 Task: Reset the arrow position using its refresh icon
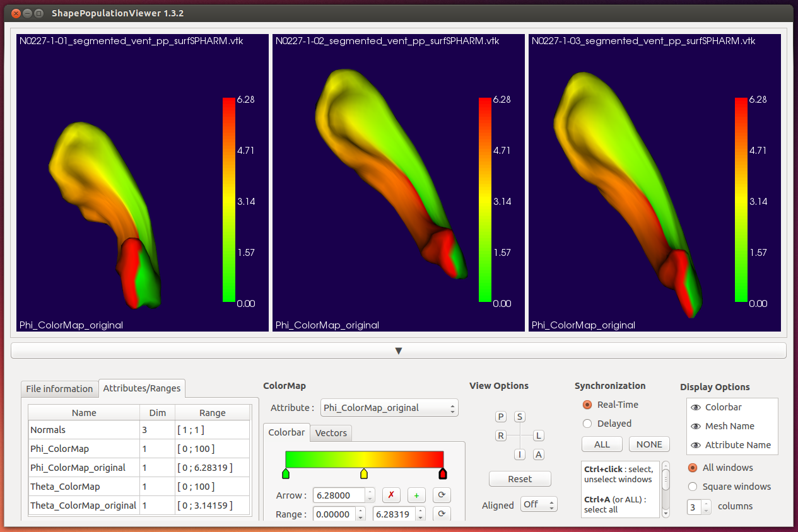pyautogui.click(x=442, y=495)
